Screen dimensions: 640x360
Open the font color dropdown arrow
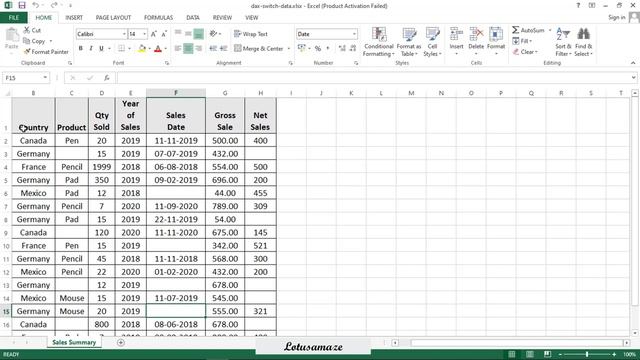(165, 49)
